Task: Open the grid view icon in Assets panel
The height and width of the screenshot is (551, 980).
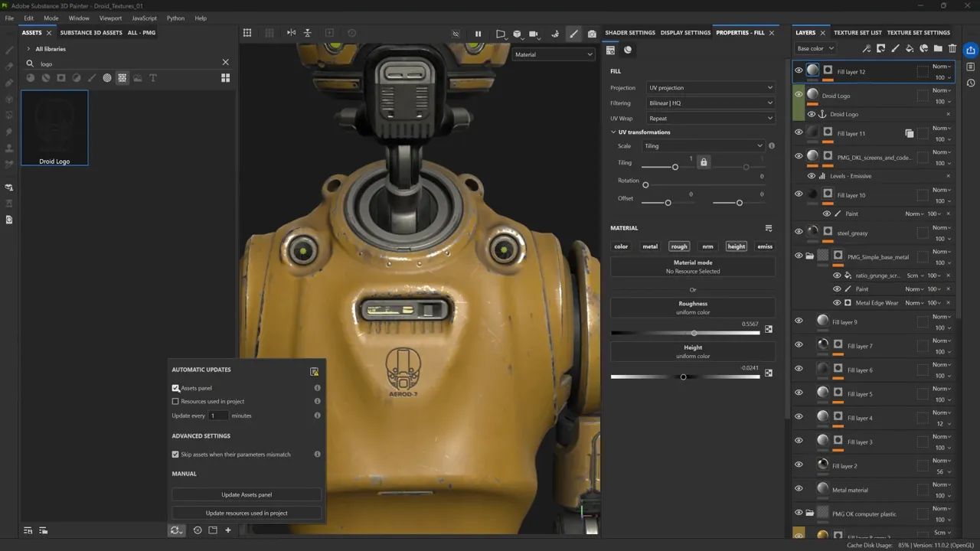Action: click(x=226, y=78)
